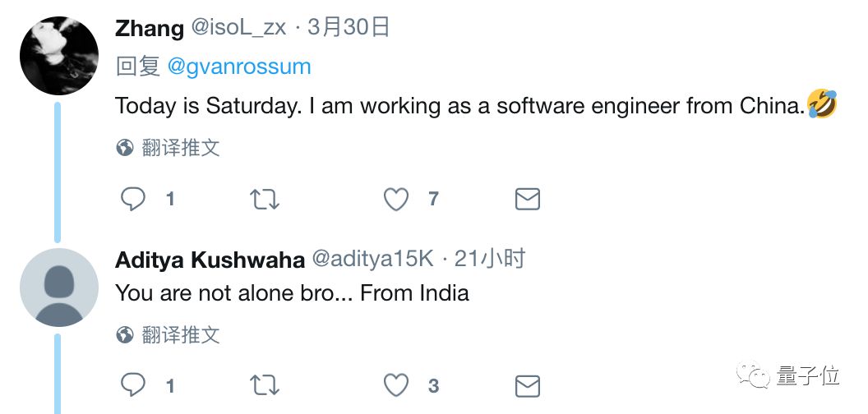The width and height of the screenshot is (868, 414).
Task: Like Zhang's tweet with heart icon
Action: pyautogui.click(x=396, y=200)
